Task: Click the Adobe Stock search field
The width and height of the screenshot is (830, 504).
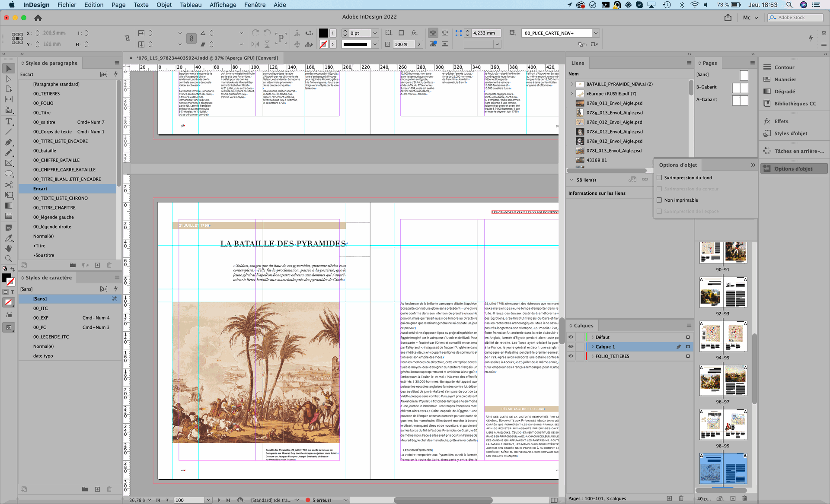Action: [795, 17]
